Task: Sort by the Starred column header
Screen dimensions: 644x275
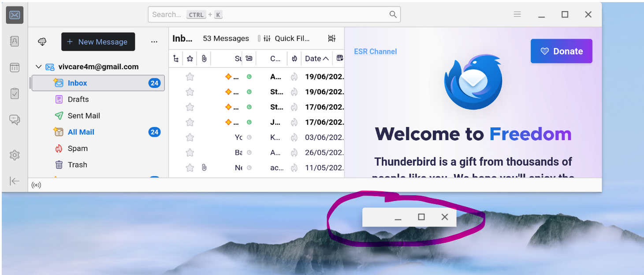Action: [x=190, y=58]
